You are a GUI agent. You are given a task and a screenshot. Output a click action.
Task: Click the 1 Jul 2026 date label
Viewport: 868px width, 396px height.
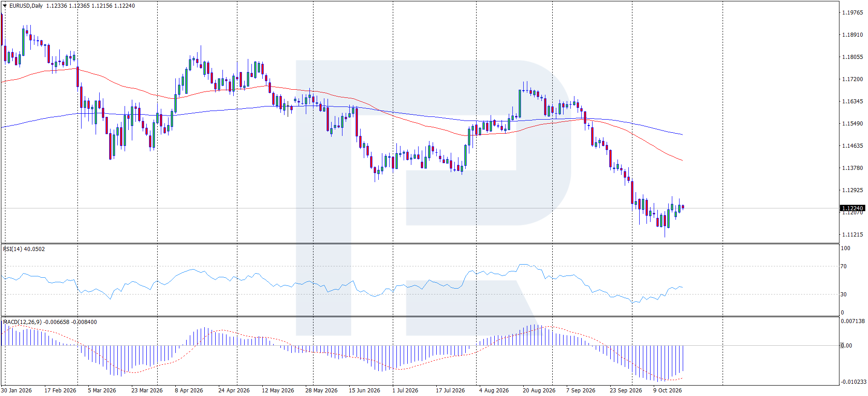[x=405, y=391]
